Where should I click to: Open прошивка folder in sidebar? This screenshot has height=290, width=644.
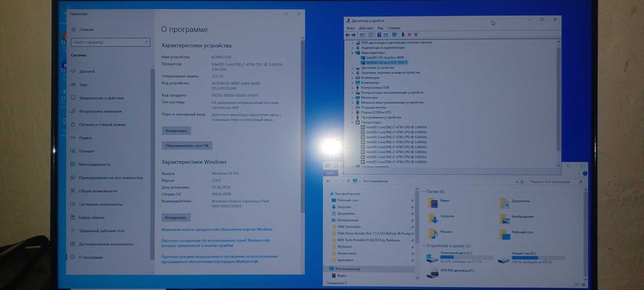point(345,260)
